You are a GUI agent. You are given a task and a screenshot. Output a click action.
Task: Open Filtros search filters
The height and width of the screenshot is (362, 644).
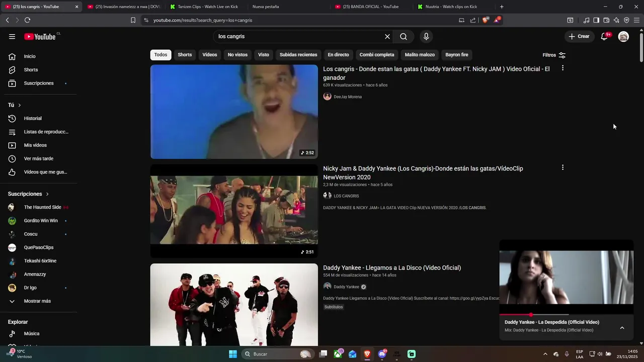coord(554,55)
